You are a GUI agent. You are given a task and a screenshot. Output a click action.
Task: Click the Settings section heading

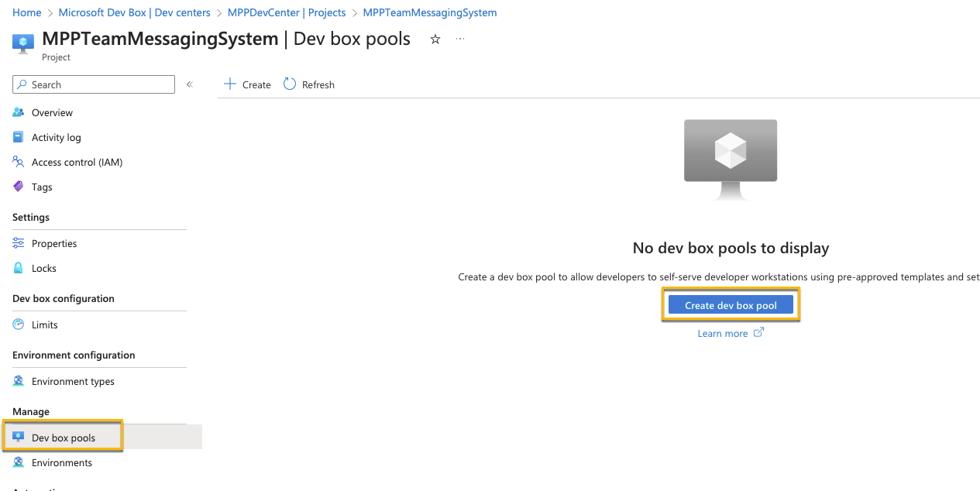(x=31, y=217)
